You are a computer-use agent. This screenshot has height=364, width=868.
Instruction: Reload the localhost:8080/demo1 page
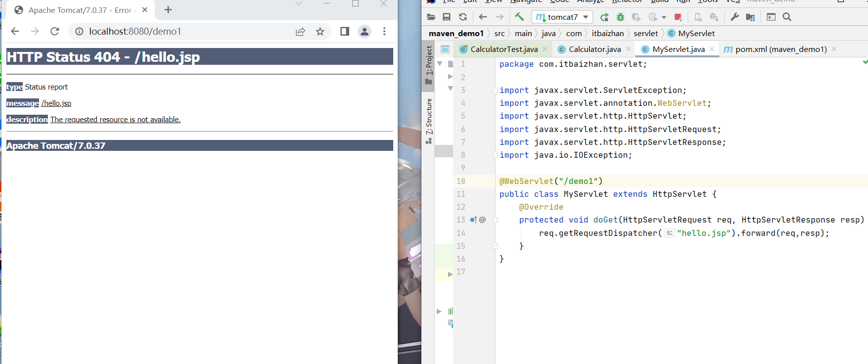pyautogui.click(x=55, y=31)
